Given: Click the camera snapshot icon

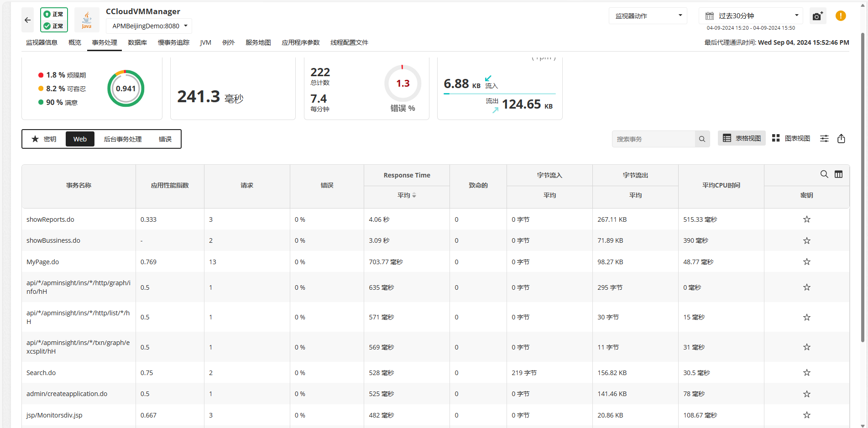Looking at the screenshot, I should [x=817, y=16].
